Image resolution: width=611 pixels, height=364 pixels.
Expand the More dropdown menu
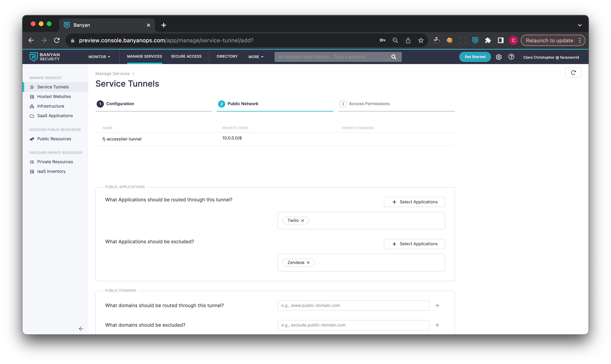256,57
